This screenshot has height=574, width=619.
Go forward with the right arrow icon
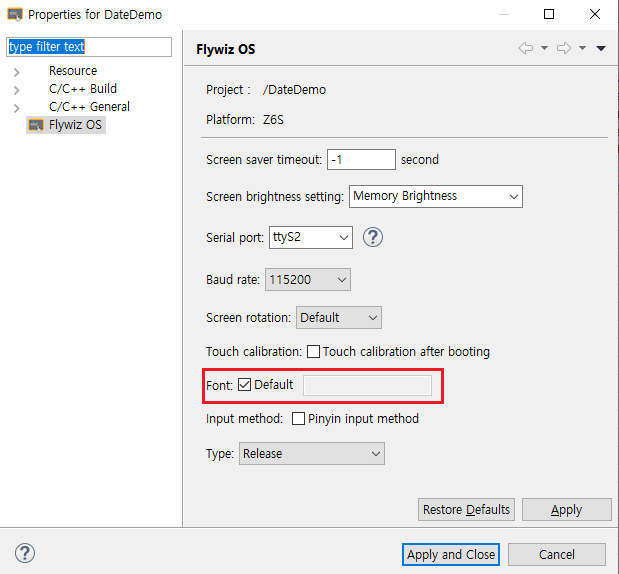coord(564,48)
